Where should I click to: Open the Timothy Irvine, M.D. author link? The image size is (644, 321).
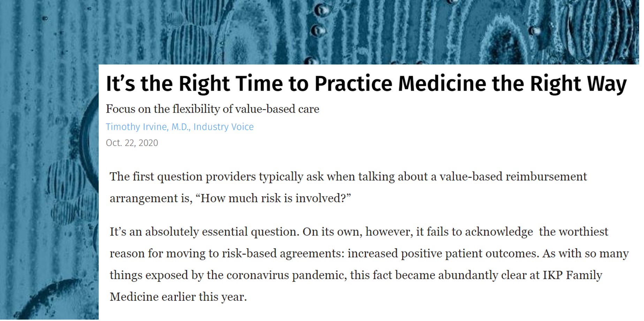[148, 127]
